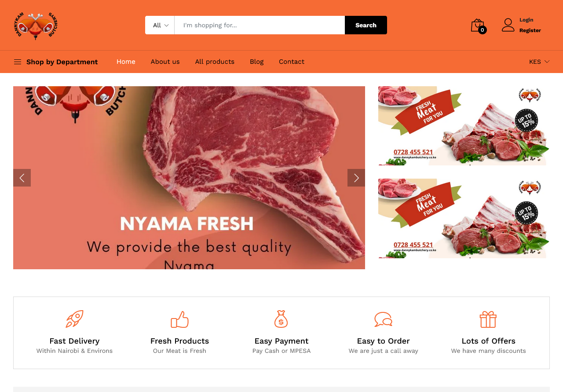Click the black Search button
This screenshot has width=563, height=392.
tap(366, 25)
